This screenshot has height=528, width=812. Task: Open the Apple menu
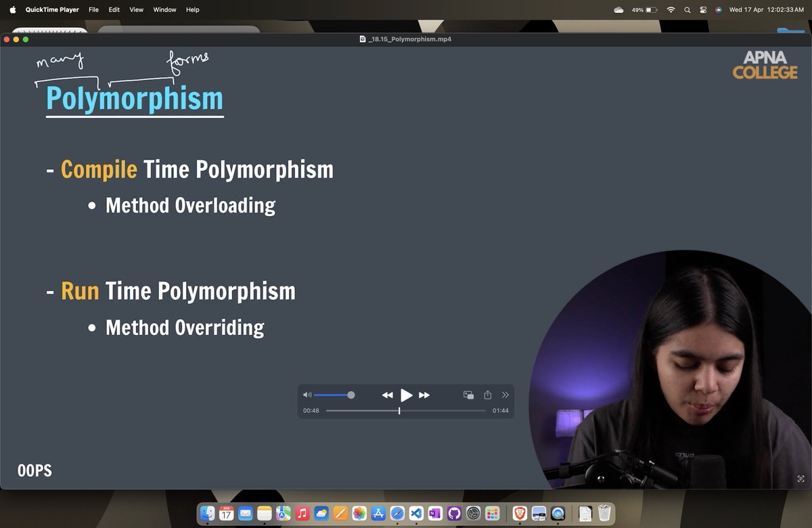click(x=12, y=9)
